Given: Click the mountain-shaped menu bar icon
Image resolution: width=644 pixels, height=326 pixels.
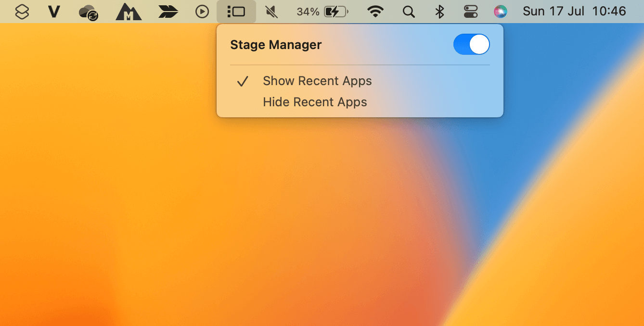Looking at the screenshot, I should 128,11.
